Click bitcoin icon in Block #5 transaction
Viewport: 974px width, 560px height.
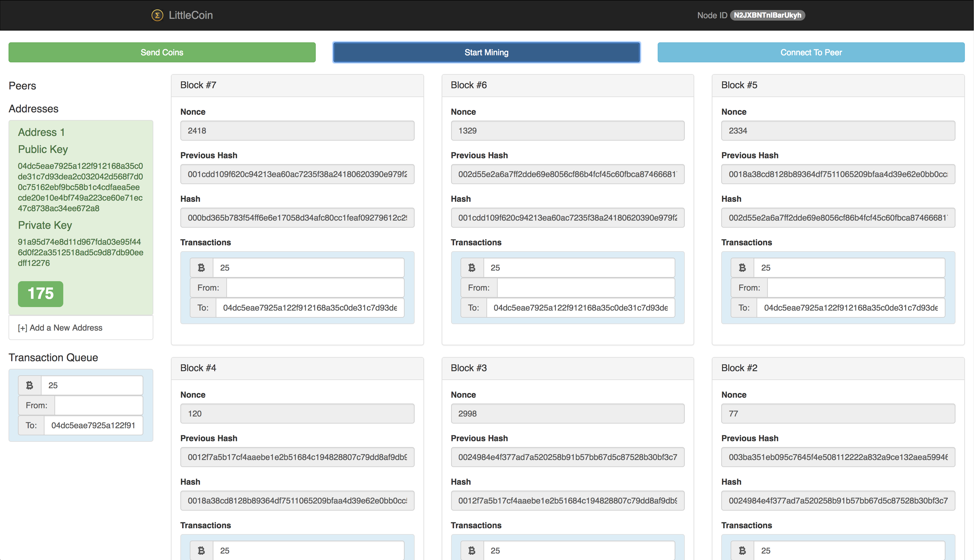[742, 268]
